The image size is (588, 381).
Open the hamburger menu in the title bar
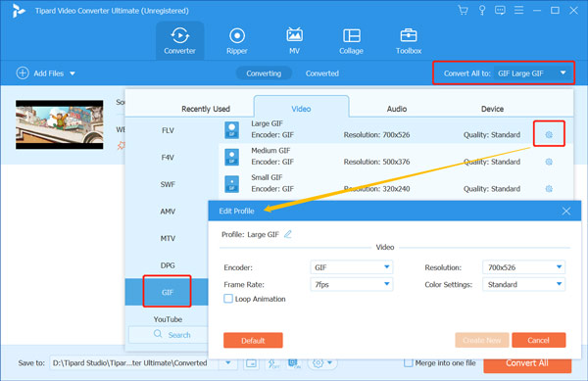pos(518,11)
